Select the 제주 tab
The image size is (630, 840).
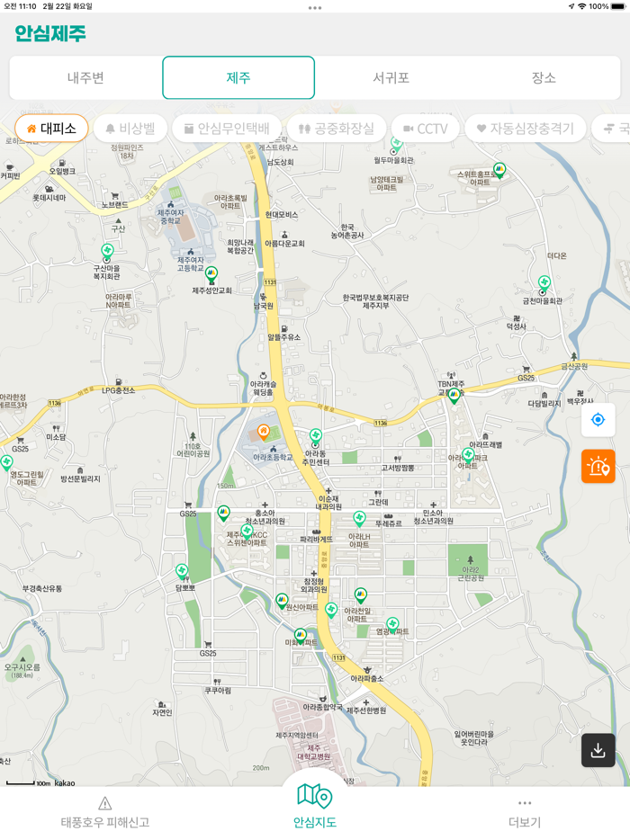coord(238,77)
